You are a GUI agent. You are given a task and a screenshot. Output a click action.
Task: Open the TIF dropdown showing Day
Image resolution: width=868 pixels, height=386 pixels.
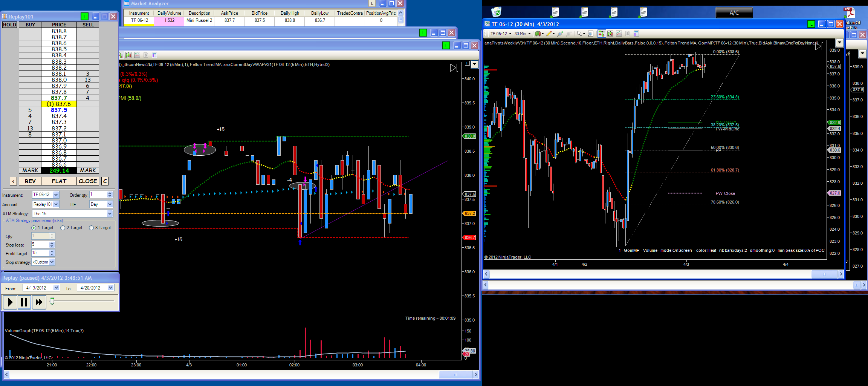coord(110,204)
